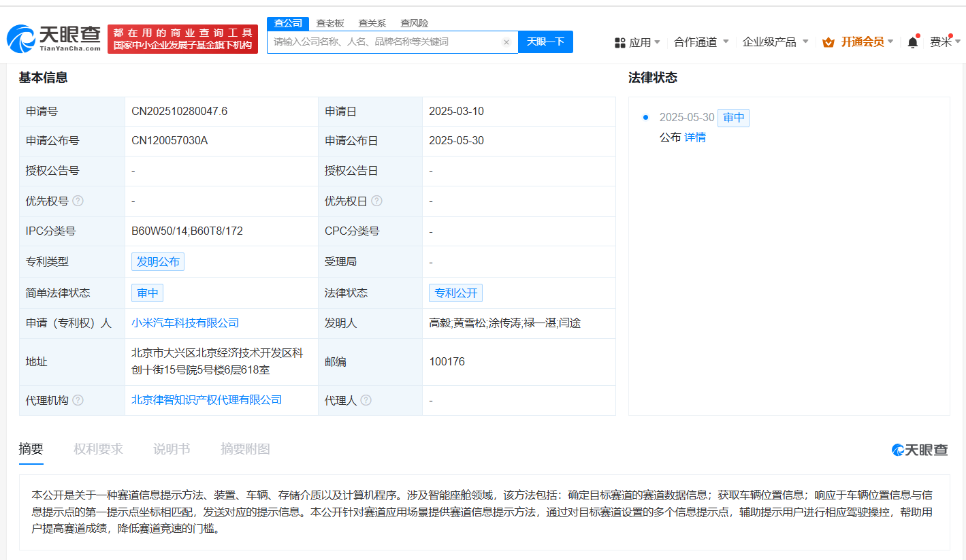Switch to the 查老板 search tab

tap(330, 23)
